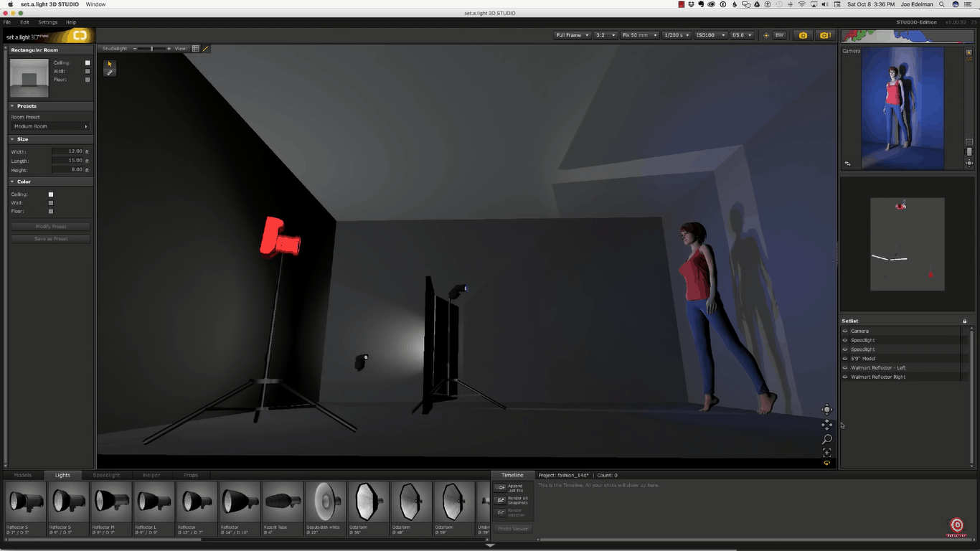Image resolution: width=980 pixels, height=551 pixels.
Task: Open the Full Frame sensor dropdown
Action: tap(572, 35)
